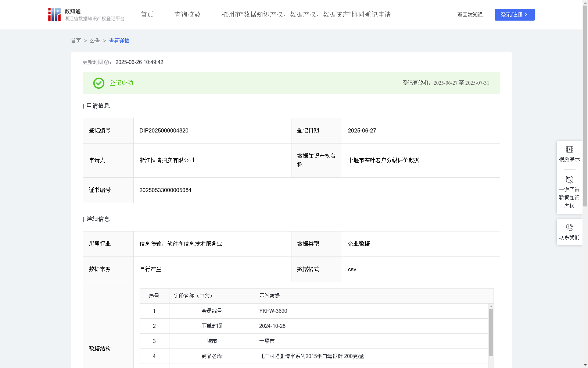
Task: Select the name 十堰市茶叶客户分级评价数据
Action: point(384,160)
